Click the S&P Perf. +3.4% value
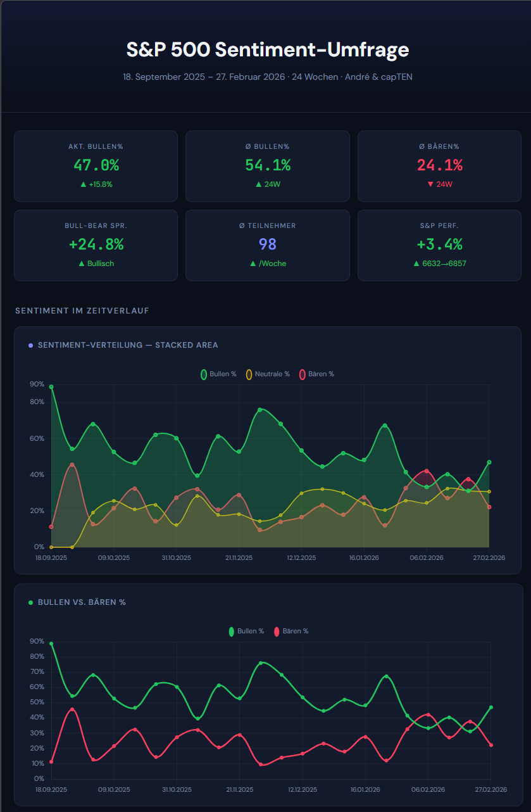This screenshot has width=531, height=812. tap(439, 244)
